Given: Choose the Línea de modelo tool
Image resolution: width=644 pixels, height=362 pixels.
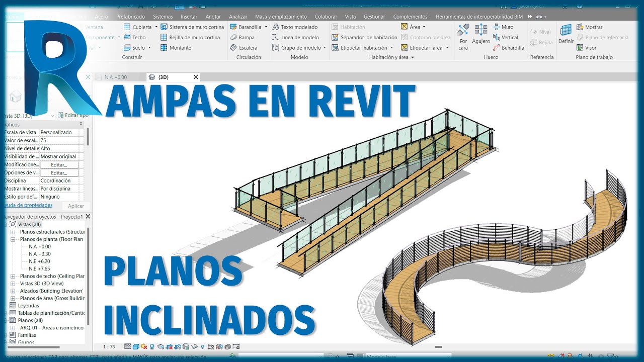Looking at the screenshot, I should [295, 37].
